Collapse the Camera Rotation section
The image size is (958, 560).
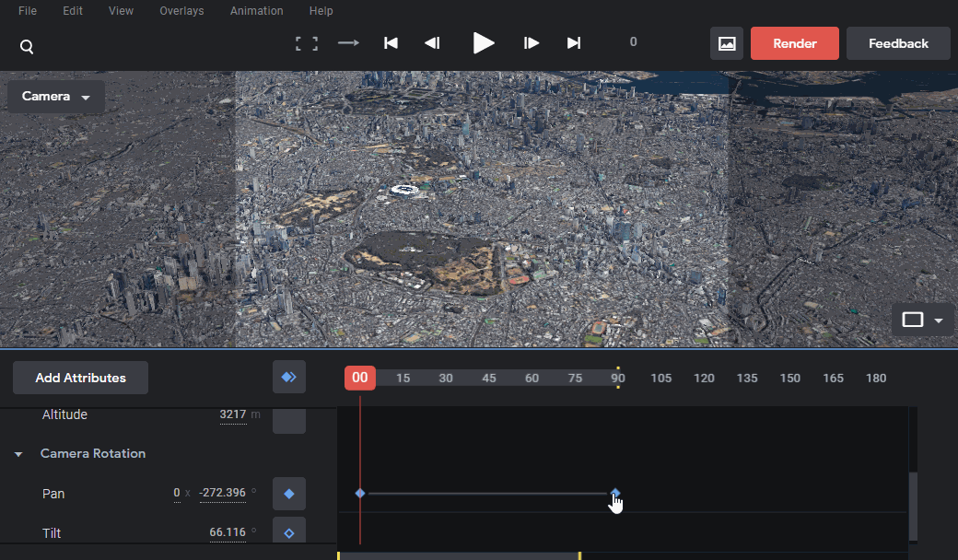[x=18, y=454]
